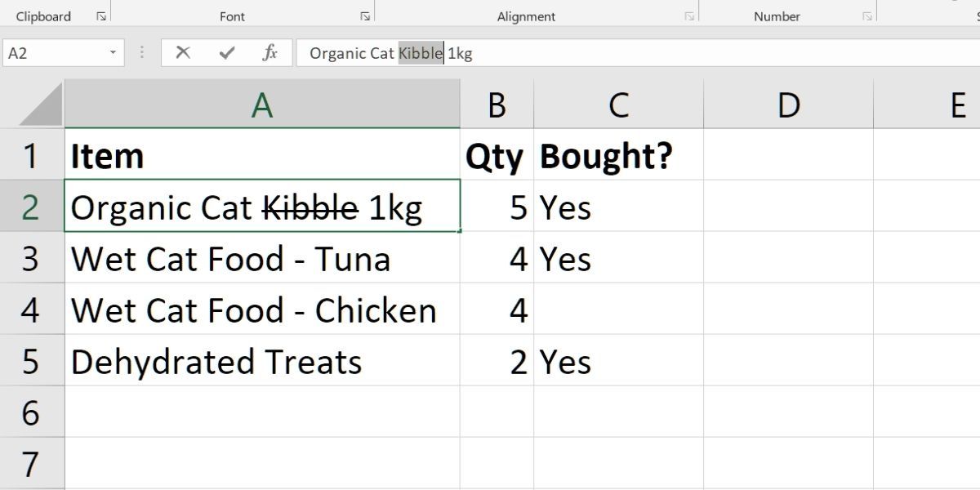
Task: Select column A header
Action: pos(261,105)
